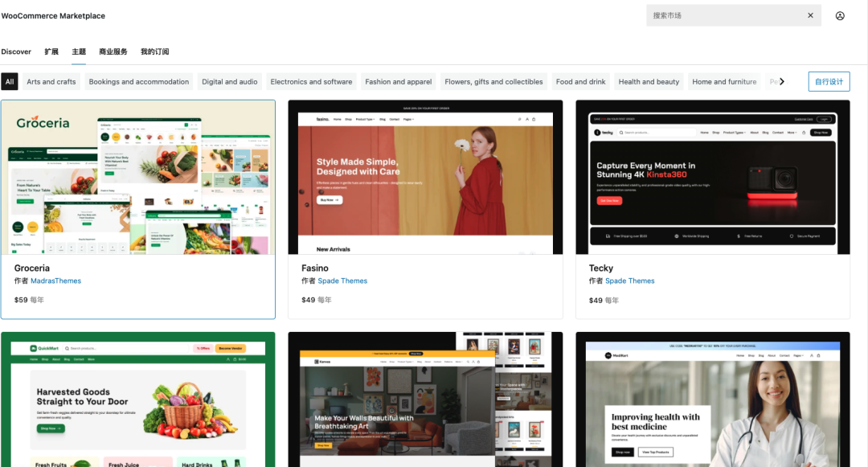Screen dimensions: 868x467
Task: Filter by Bookings and accommodation
Action: coord(139,81)
